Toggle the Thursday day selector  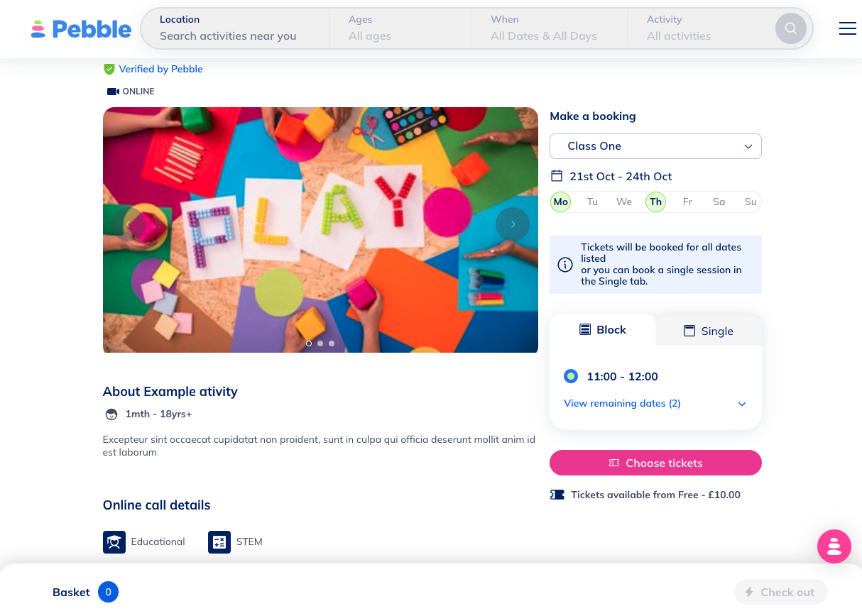(655, 202)
